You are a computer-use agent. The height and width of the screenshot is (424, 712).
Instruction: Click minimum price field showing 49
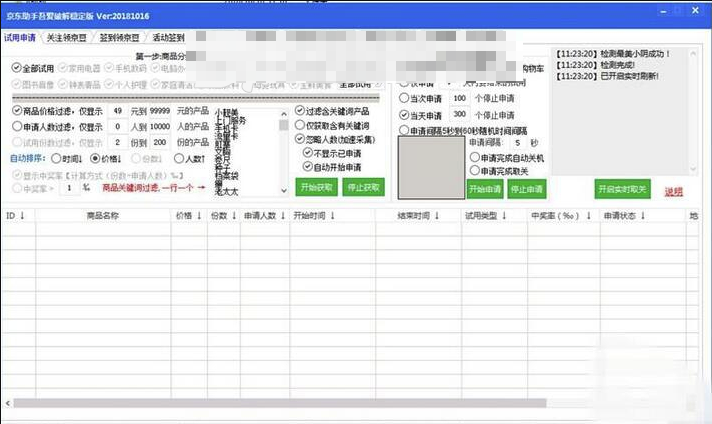coord(118,111)
